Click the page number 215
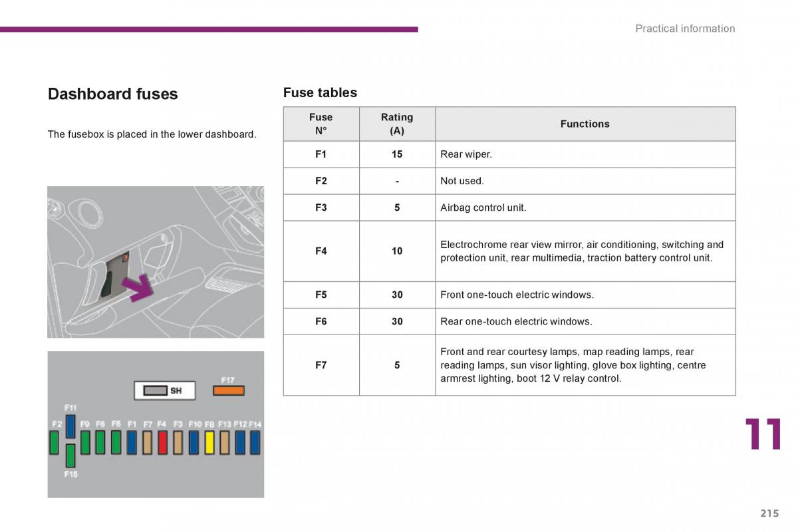The image size is (798, 532). [x=769, y=513]
